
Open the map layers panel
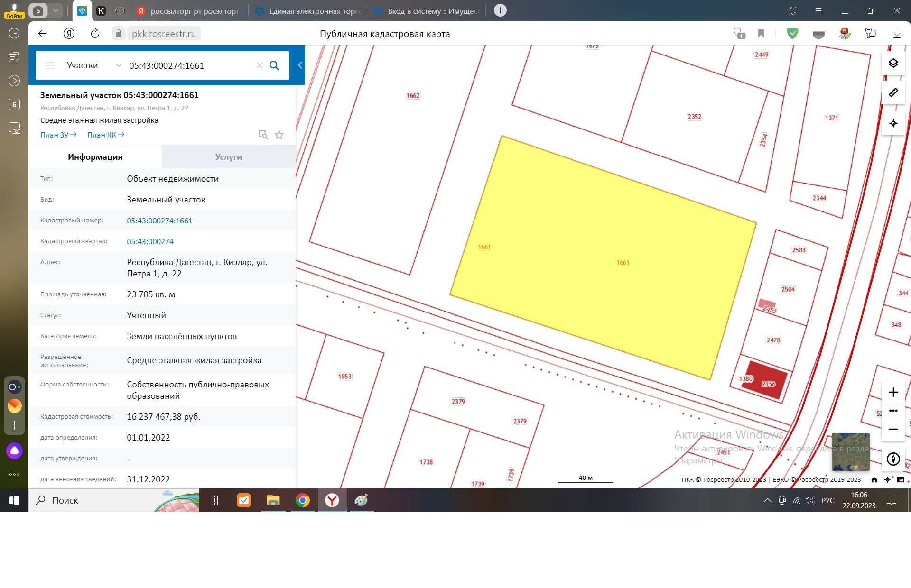pyautogui.click(x=893, y=63)
